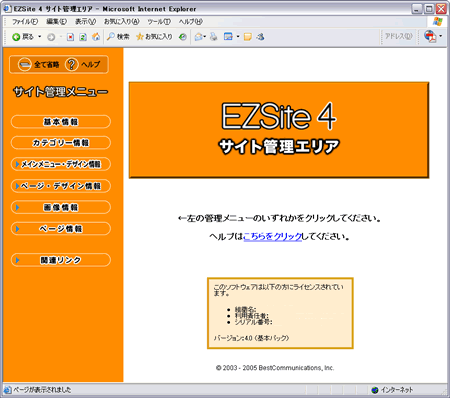Click the BestCommunications copyright text
The width and height of the screenshot is (450, 398).
tap(275, 368)
